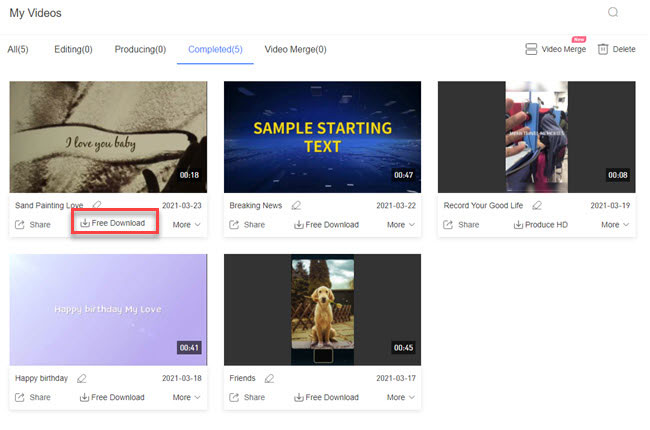This screenshot has height=430, width=650.
Task: Click Free Download text for Friends
Action: pos(332,397)
